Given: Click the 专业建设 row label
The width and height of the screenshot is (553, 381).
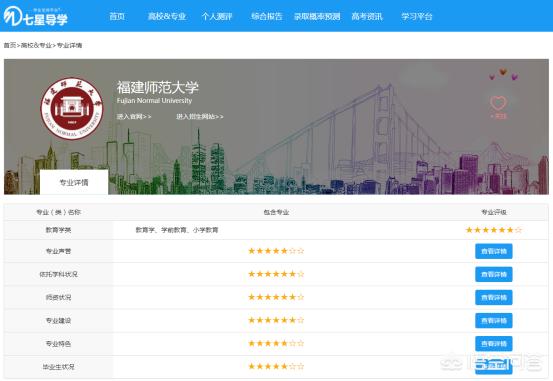Looking at the screenshot, I should point(58,320).
